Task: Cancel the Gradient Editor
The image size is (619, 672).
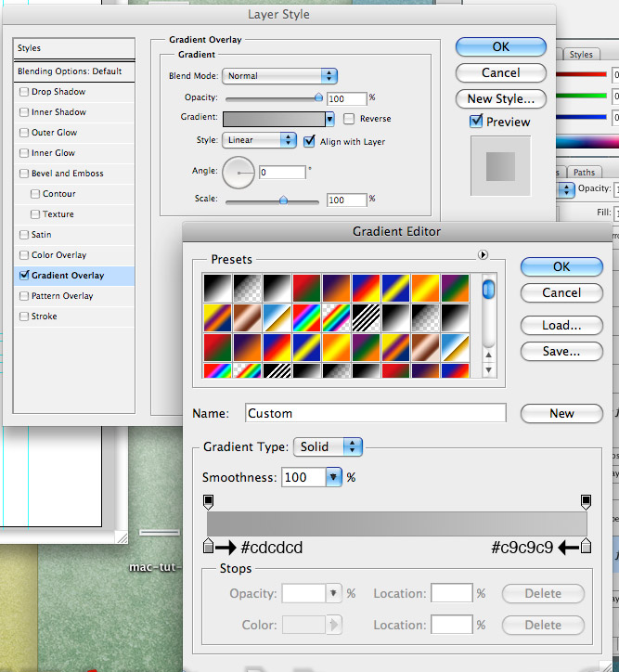Action: tap(561, 292)
